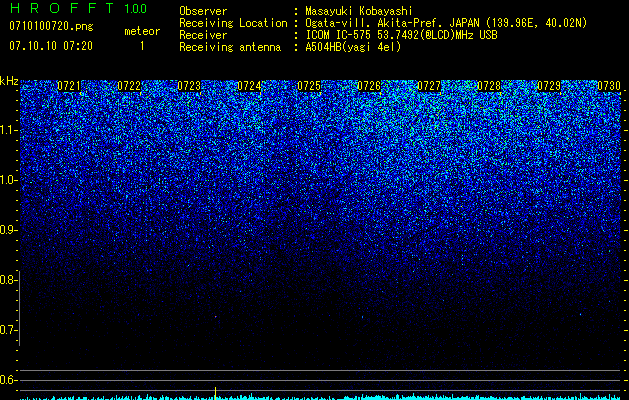Click the 0724 time label

(x=249, y=86)
